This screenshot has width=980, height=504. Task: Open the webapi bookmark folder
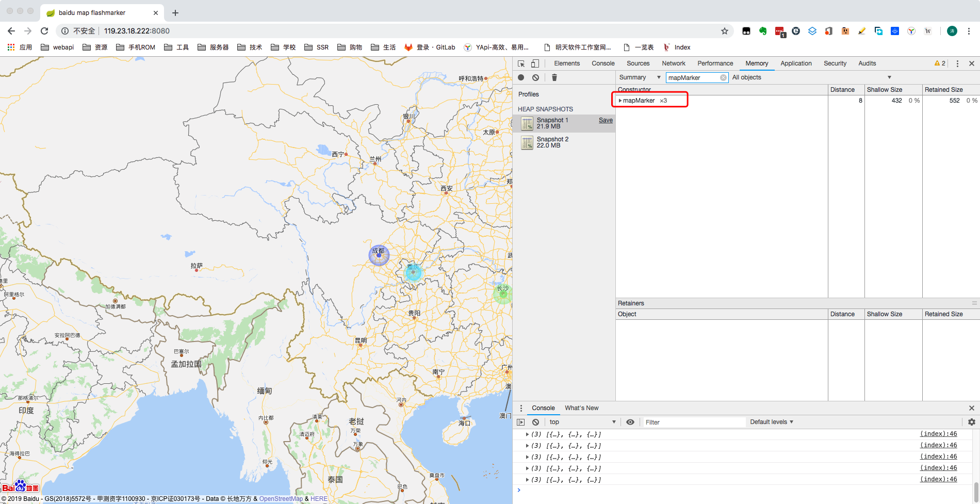coord(57,47)
